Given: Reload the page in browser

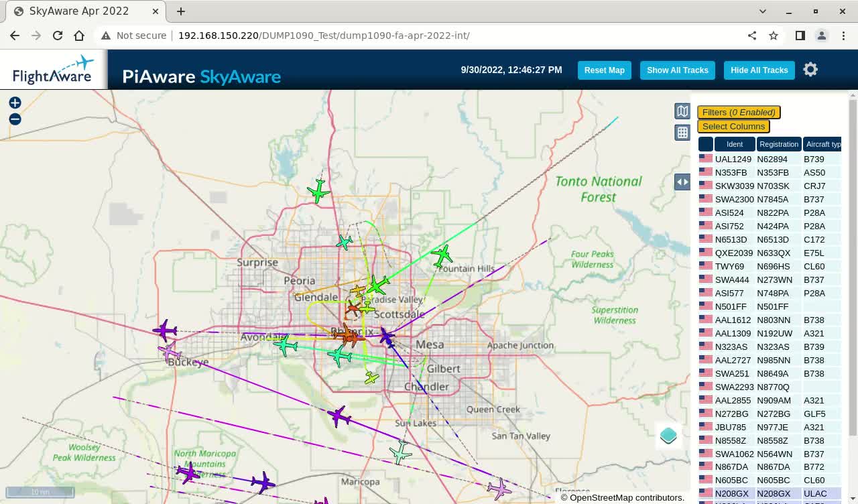Looking at the screenshot, I should [x=58, y=36].
